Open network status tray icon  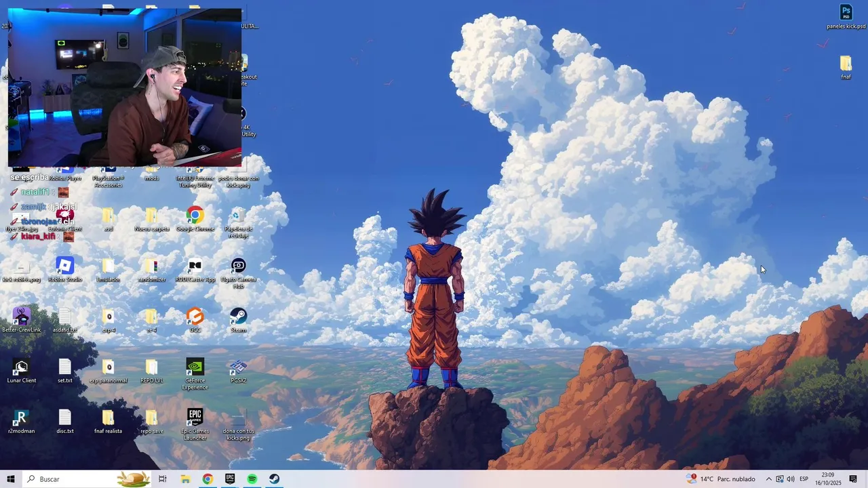pos(780,479)
